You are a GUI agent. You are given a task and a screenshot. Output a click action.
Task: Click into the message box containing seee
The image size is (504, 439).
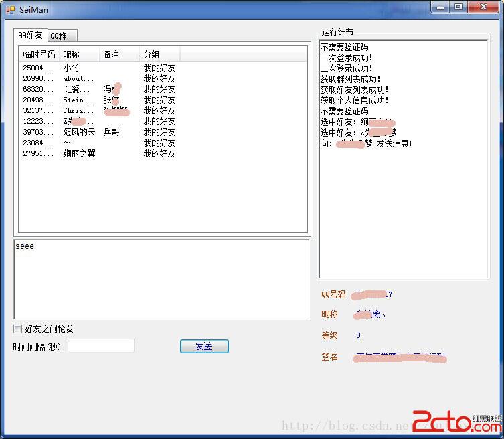pyautogui.click(x=161, y=279)
